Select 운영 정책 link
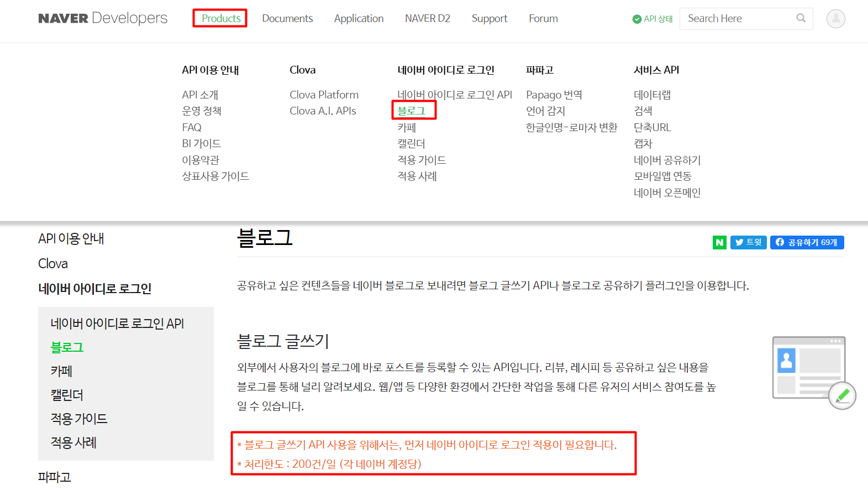This screenshot has height=490, width=868. pos(202,111)
